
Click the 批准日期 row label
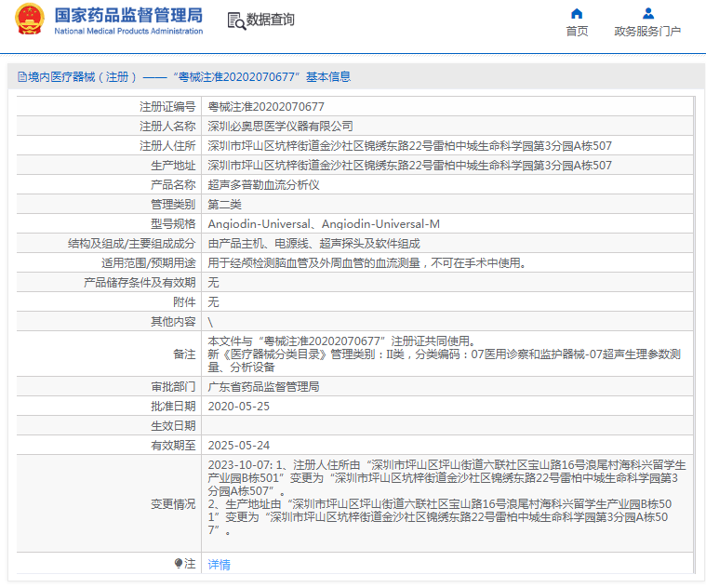pos(173,406)
